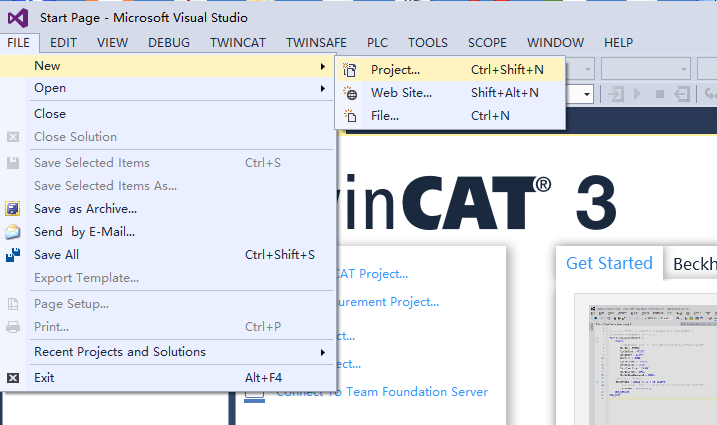Click the Web Site globe icon
The width and height of the screenshot is (717, 425).
(350, 93)
